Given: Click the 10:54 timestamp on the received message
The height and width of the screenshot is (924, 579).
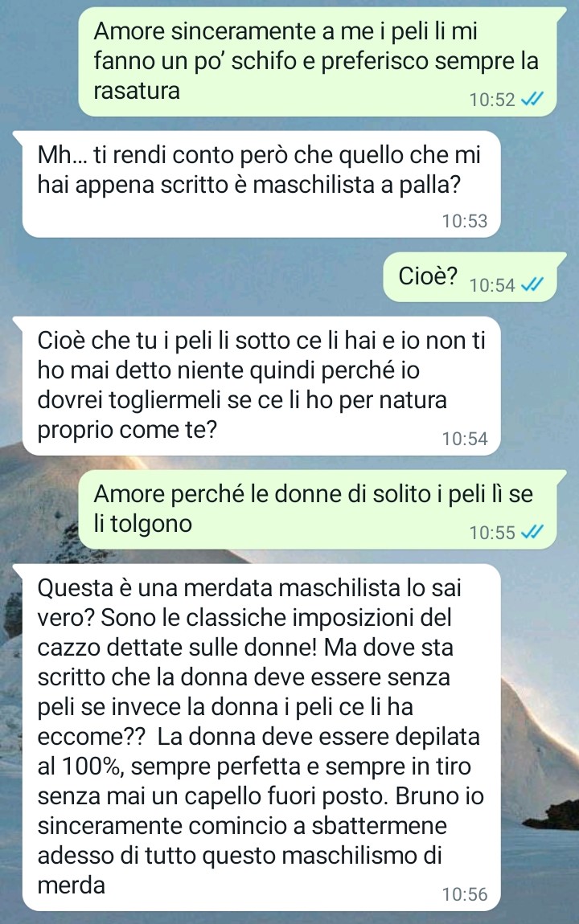Looking at the screenshot, I should (465, 439).
